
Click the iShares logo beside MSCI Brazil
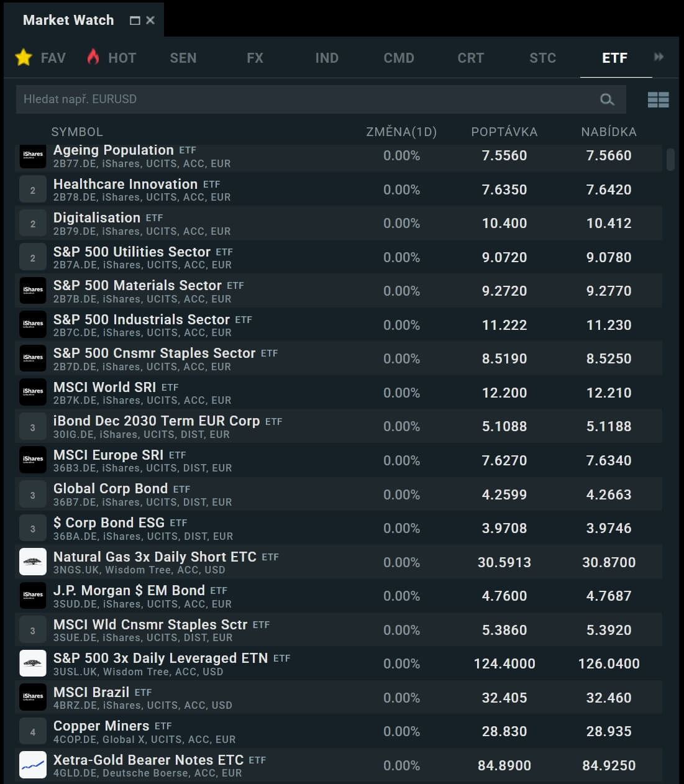(x=33, y=698)
